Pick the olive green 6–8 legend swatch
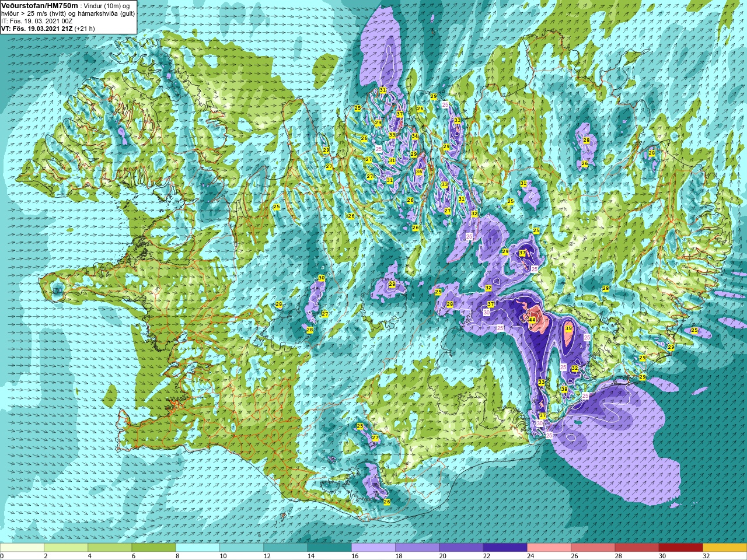The image size is (747, 560). [x=153, y=548]
